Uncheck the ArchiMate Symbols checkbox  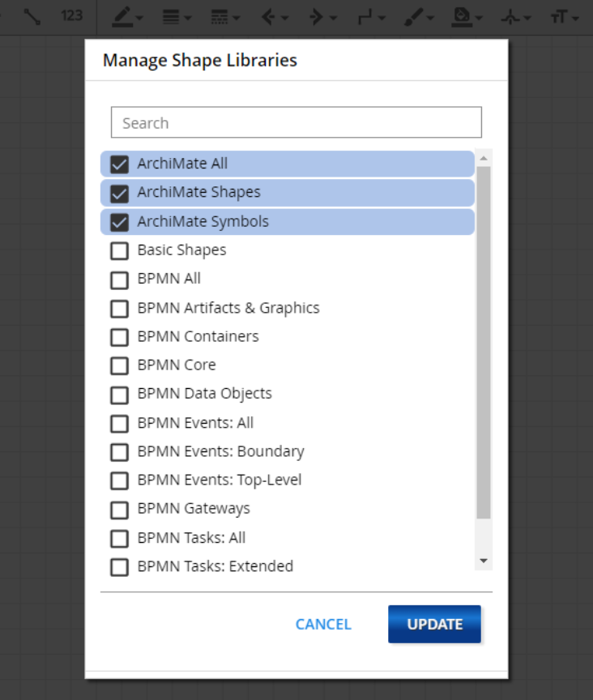(x=120, y=222)
